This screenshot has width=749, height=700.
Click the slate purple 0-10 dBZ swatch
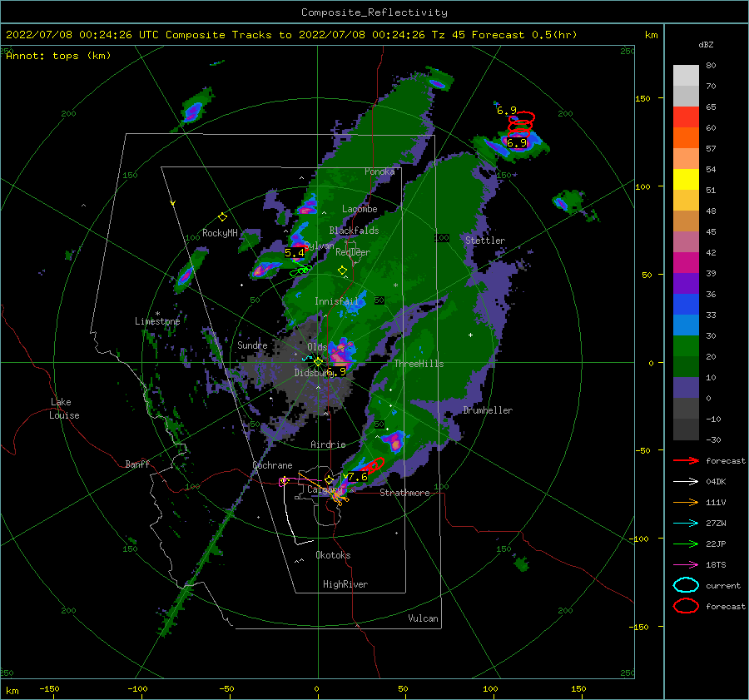686,388
